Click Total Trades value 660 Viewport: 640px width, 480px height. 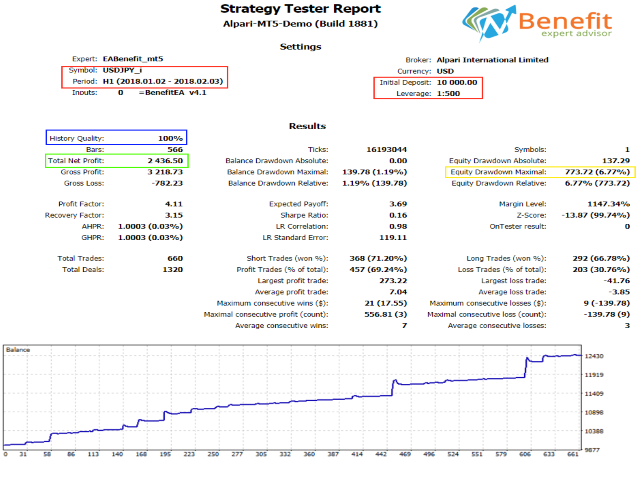coord(175,258)
